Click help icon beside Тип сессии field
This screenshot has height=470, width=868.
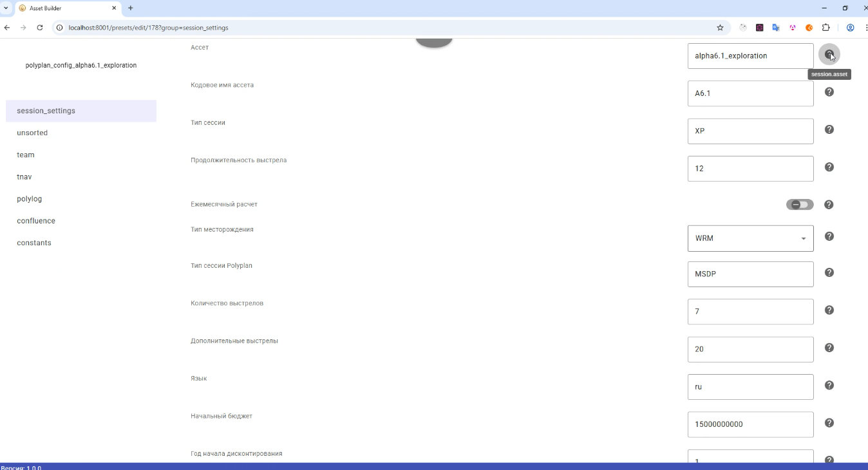829,129
